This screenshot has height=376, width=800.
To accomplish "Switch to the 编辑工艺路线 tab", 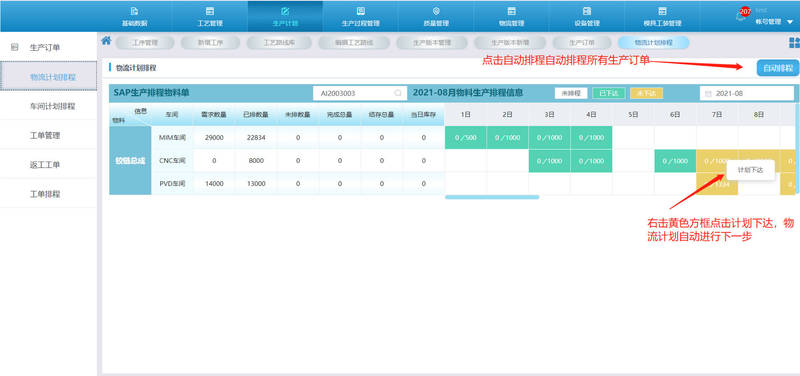I will click(354, 43).
